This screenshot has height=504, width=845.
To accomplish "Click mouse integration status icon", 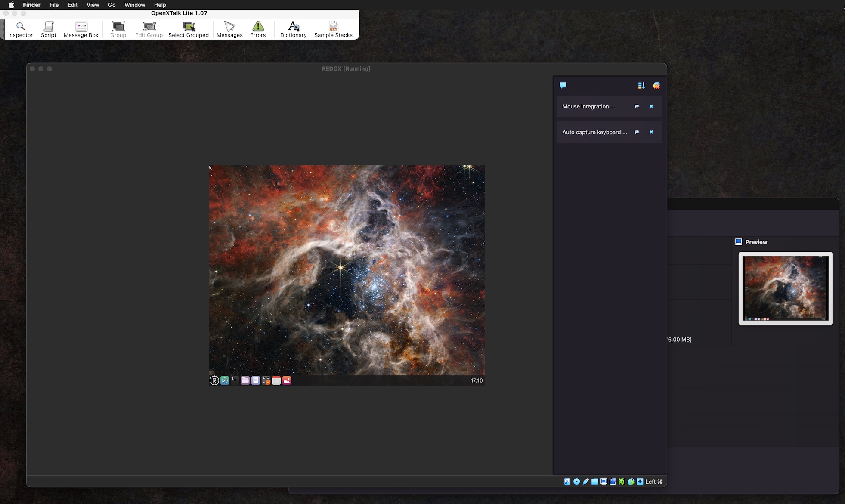I will [x=631, y=482].
